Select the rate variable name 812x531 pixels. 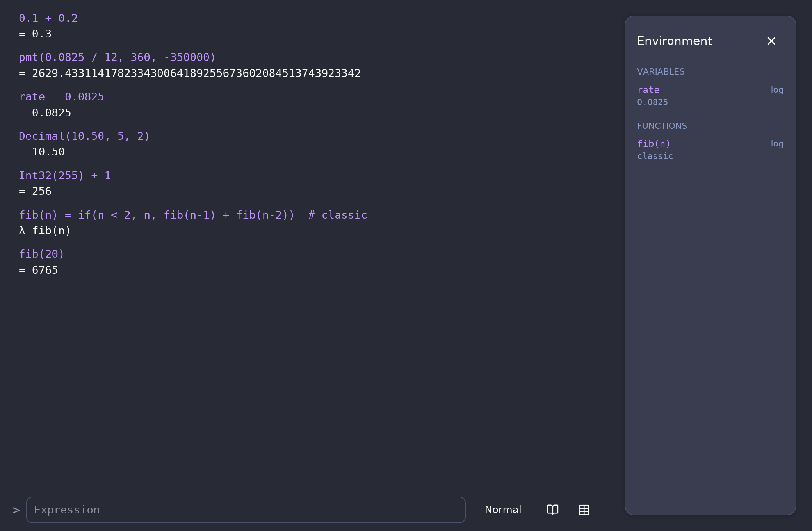(648, 90)
